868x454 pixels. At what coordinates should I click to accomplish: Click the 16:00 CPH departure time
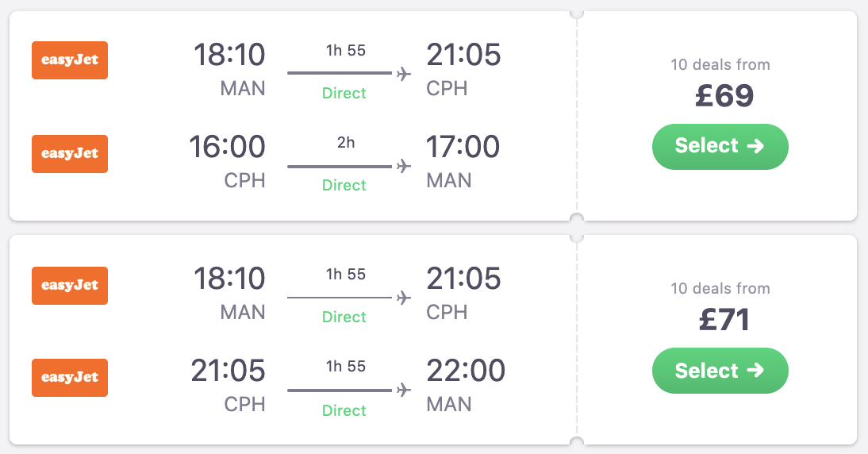tap(227, 148)
